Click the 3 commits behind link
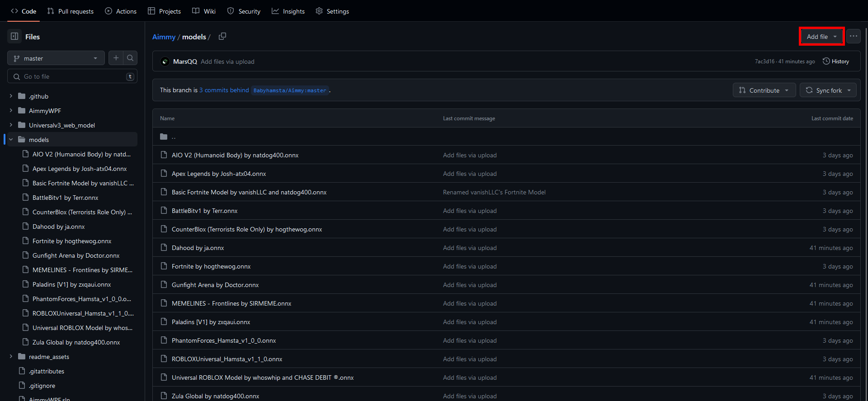 point(224,90)
